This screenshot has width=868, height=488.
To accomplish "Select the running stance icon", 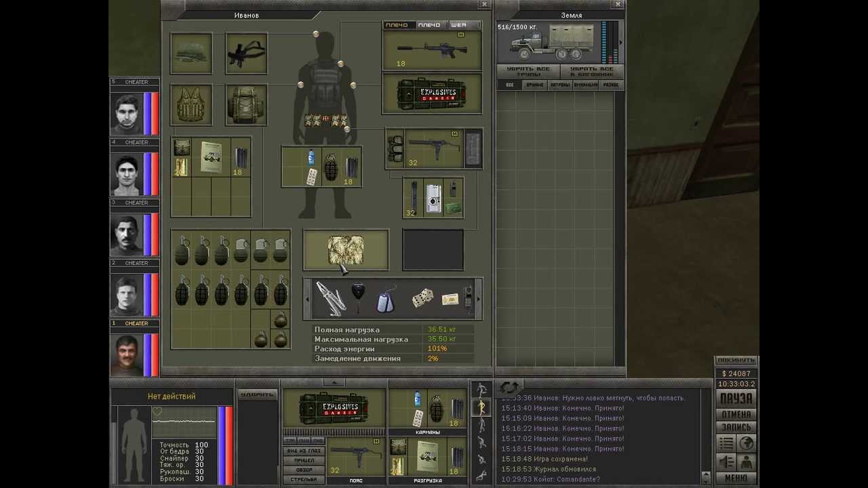I will (x=481, y=390).
